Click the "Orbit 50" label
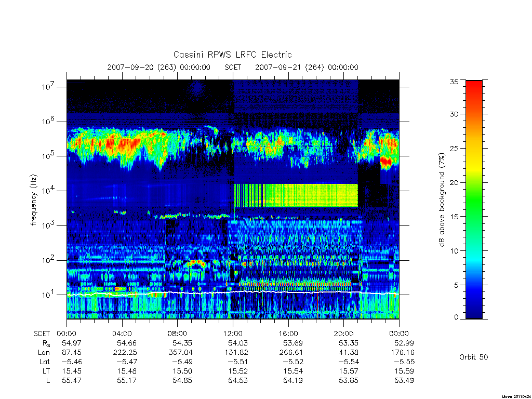 474,357
